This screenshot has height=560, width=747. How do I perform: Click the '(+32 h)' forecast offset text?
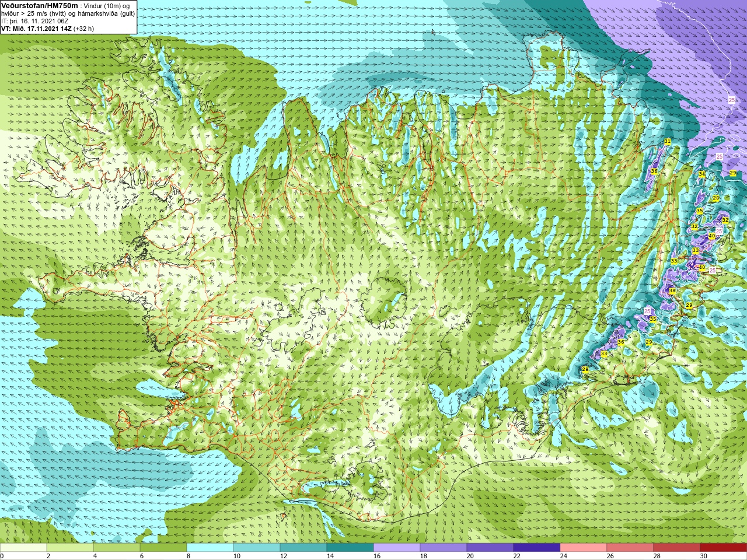(83, 29)
